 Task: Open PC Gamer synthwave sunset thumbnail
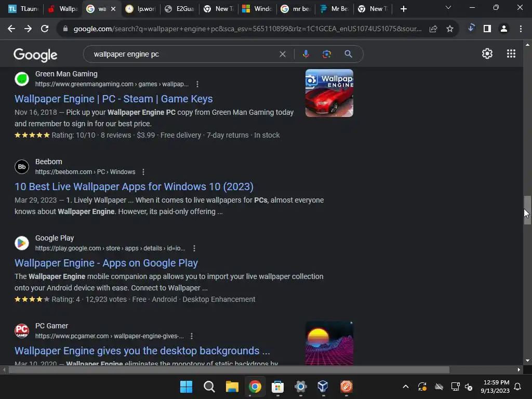(329, 343)
